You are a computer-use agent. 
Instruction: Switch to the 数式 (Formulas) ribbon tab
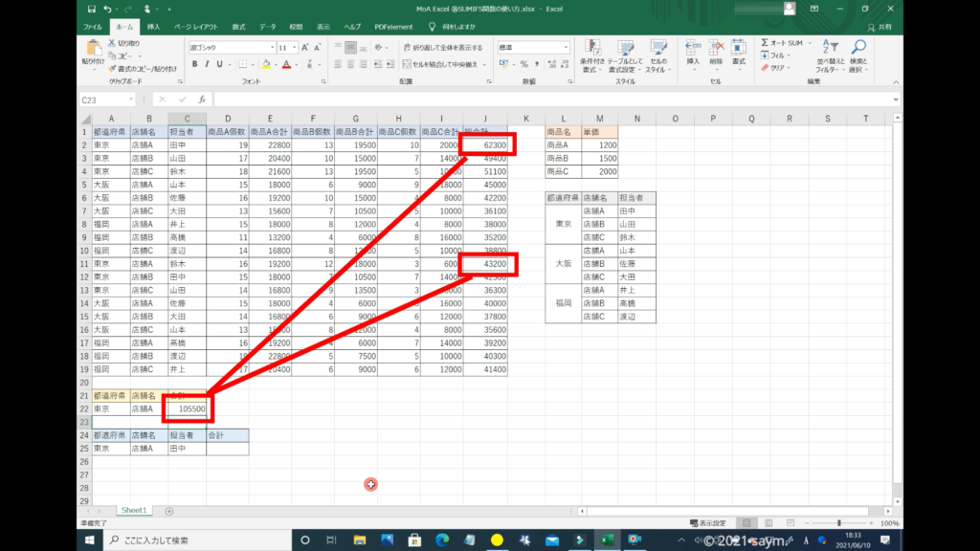238,27
